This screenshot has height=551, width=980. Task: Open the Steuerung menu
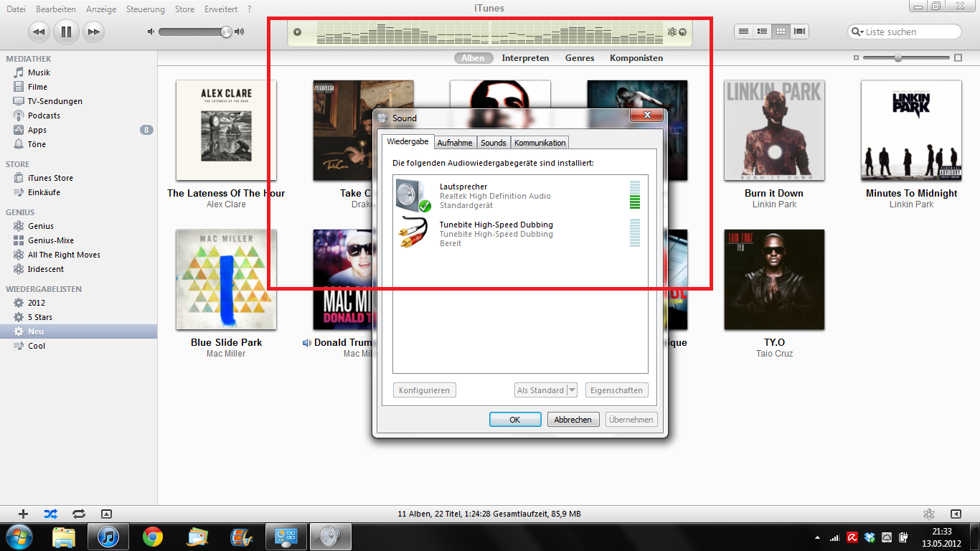145,9
